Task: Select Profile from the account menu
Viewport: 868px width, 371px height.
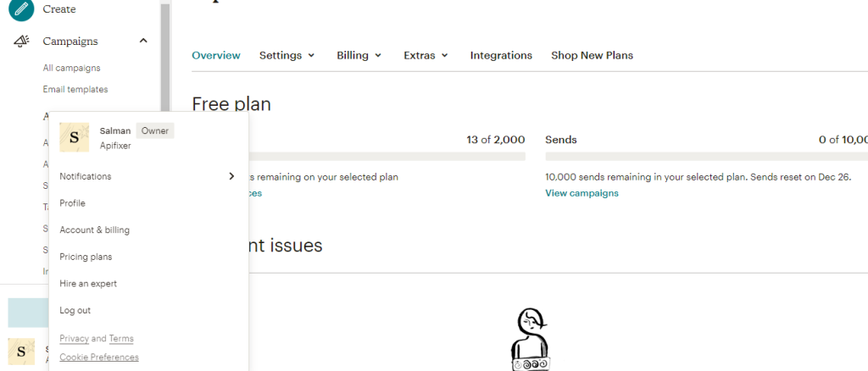Action: [72, 203]
